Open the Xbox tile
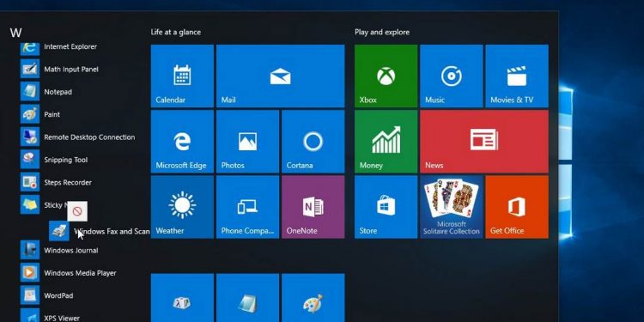 [386, 76]
